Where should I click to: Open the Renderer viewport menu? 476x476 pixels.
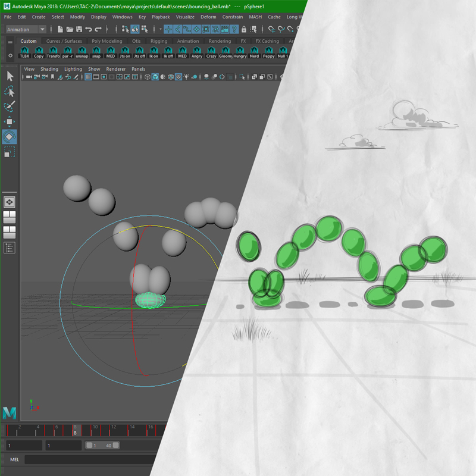tap(115, 69)
